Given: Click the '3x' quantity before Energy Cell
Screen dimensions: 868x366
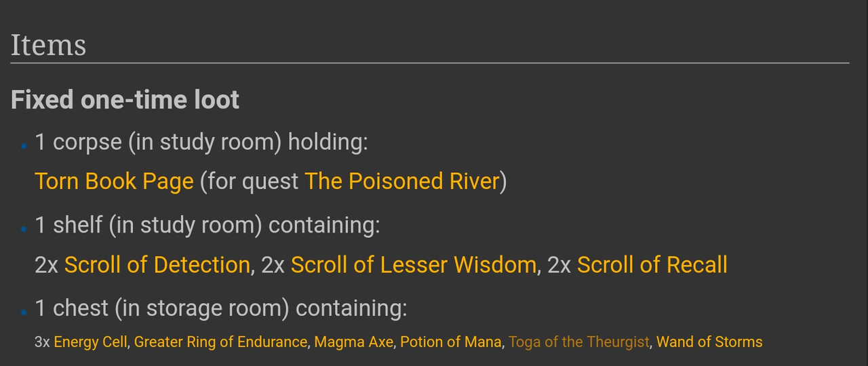Looking at the screenshot, I should point(42,342).
